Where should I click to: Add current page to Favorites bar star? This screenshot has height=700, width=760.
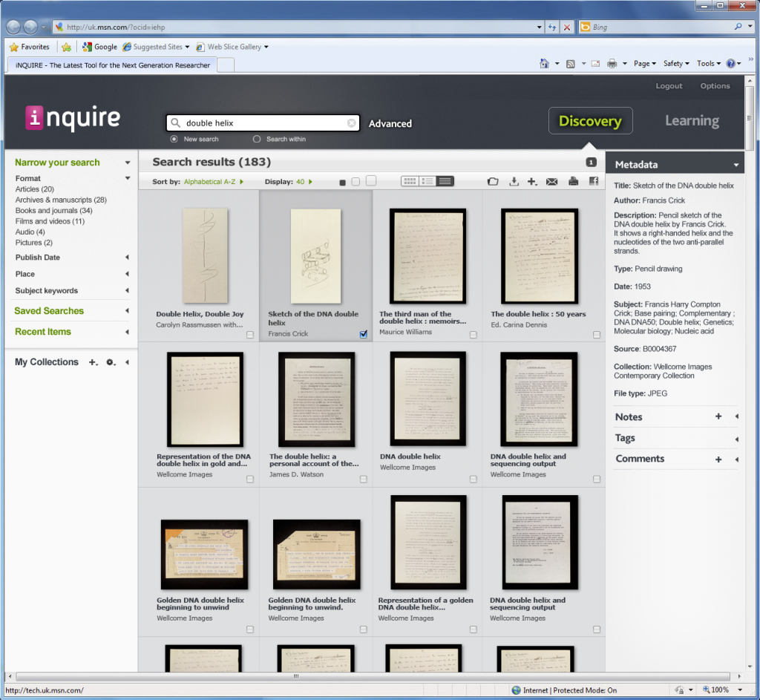click(x=66, y=47)
